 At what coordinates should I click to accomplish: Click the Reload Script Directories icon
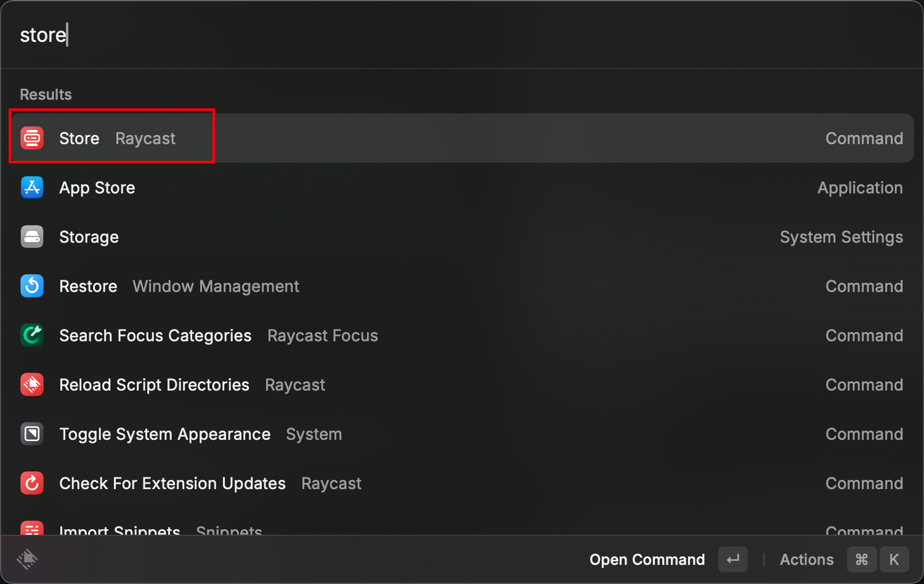click(x=32, y=384)
